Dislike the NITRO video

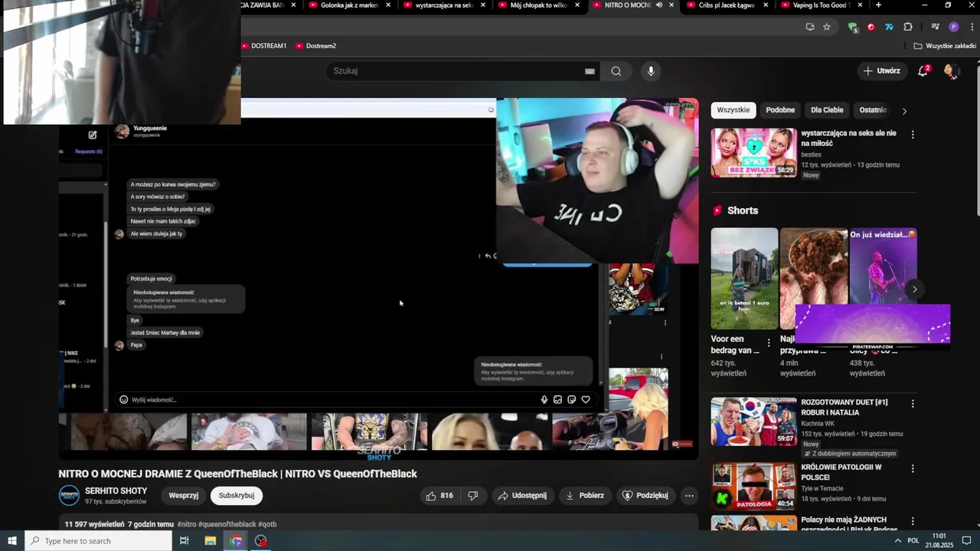point(472,496)
